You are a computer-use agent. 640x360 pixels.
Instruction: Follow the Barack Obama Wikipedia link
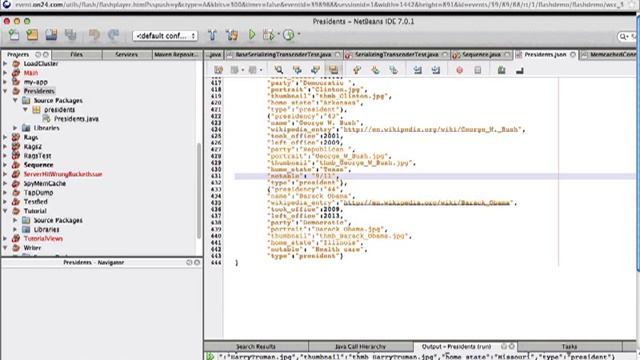(427, 203)
